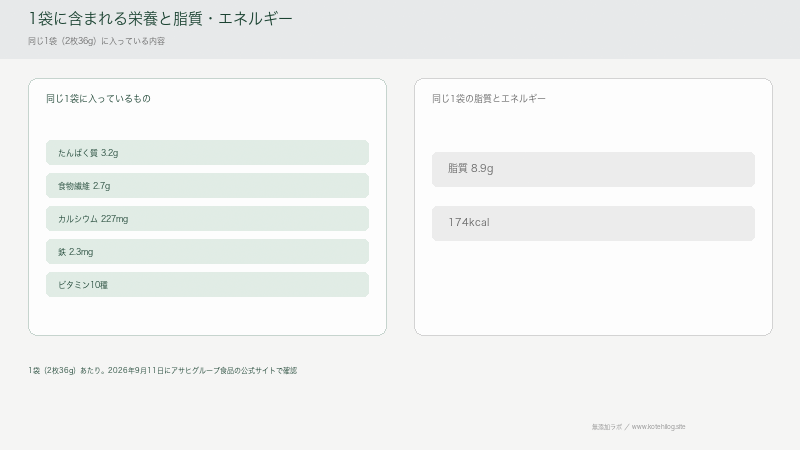Image resolution: width=800 pixels, height=450 pixels.
Task: Select the 鉄 2.3mg bar
Action: coord(207,252)
